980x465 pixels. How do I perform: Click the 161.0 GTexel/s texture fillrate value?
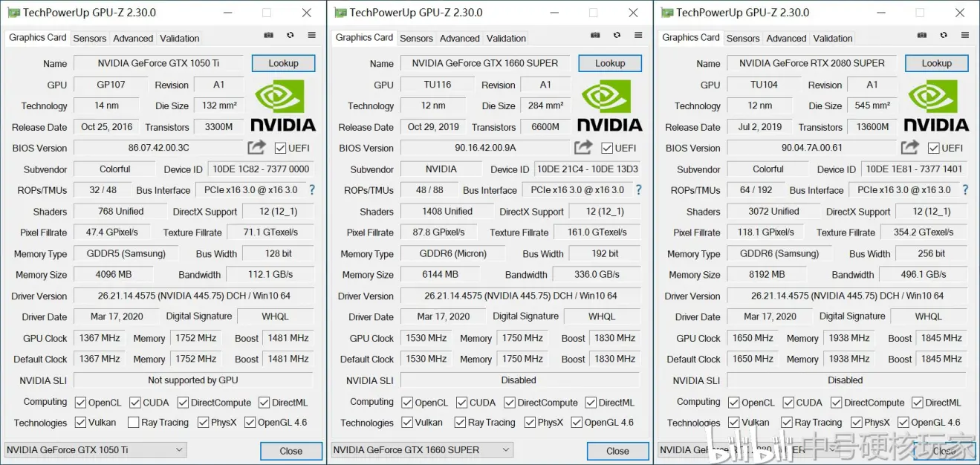point(597,232)
